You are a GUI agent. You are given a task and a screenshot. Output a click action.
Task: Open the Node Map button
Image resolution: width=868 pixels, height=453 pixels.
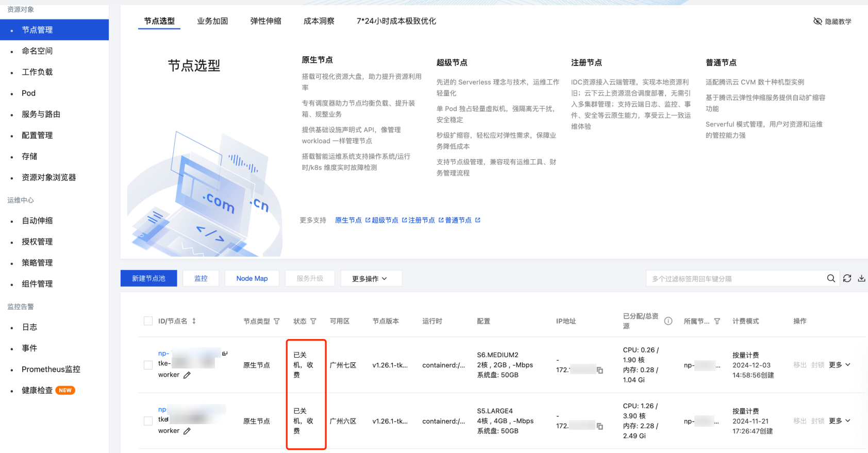pyautogui.click(x=252, y=278)
